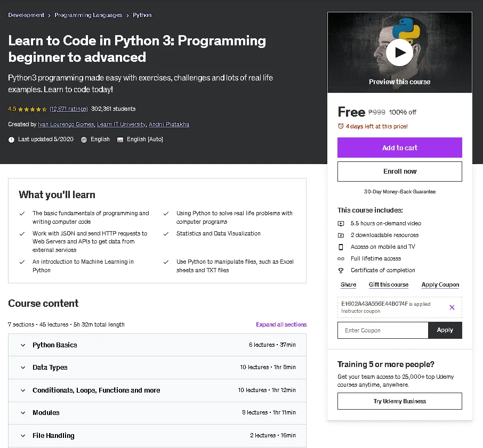Expand the Modules section chevron

[x=23, y=413]
